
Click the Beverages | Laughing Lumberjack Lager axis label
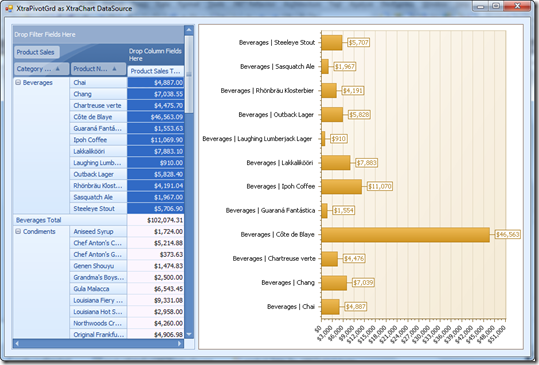[257, 139]
